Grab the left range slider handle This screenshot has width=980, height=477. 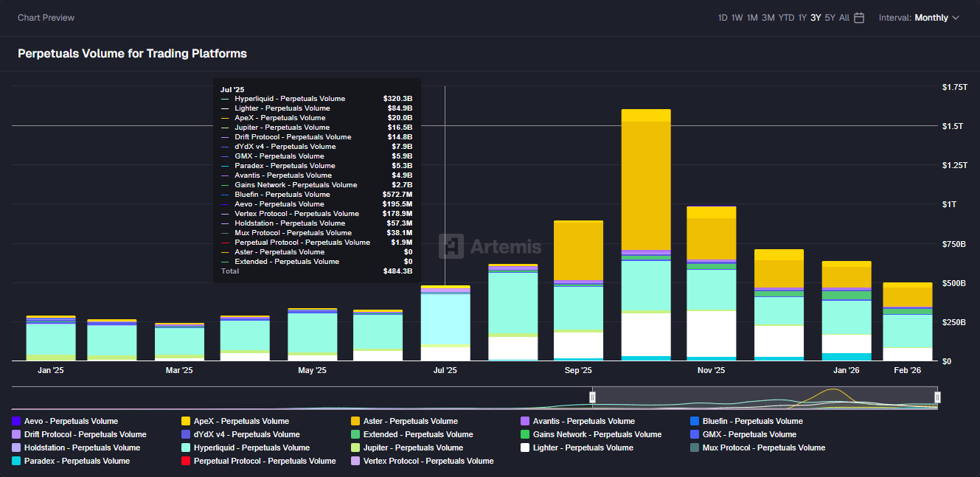tap(592, 397)
